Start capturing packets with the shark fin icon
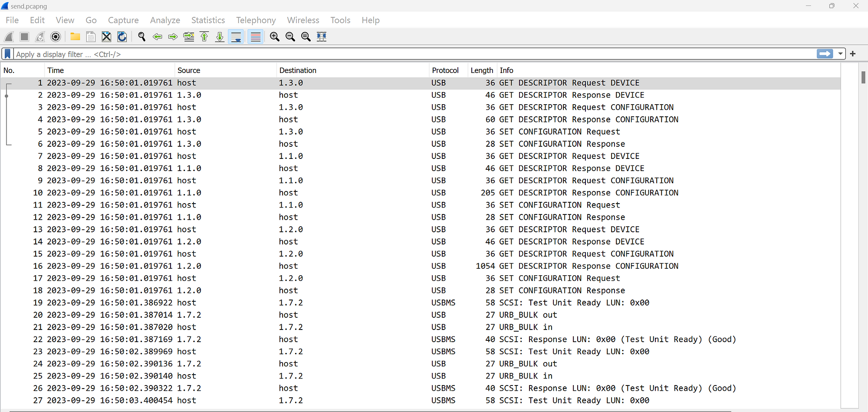Screen dimensions: 868x412 point(9,37)
